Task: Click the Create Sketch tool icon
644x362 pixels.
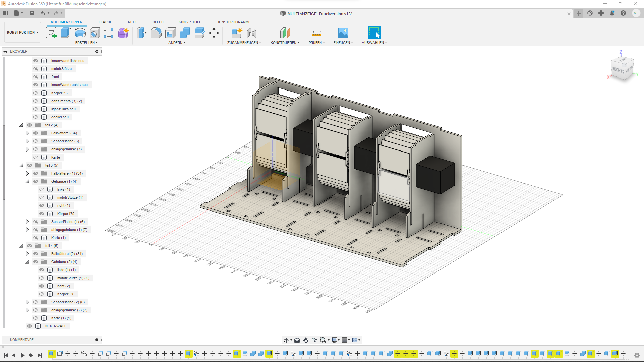Action: [51, 33]
